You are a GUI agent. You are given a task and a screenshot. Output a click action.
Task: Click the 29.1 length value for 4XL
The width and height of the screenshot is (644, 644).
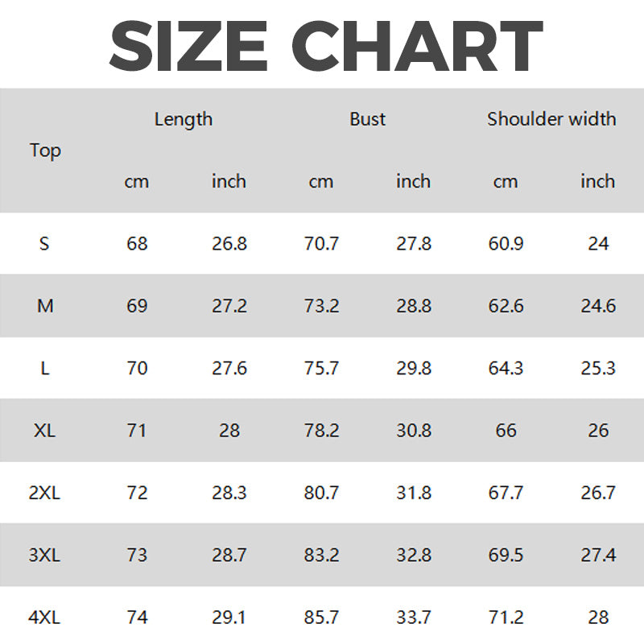(x=229, y=617)
